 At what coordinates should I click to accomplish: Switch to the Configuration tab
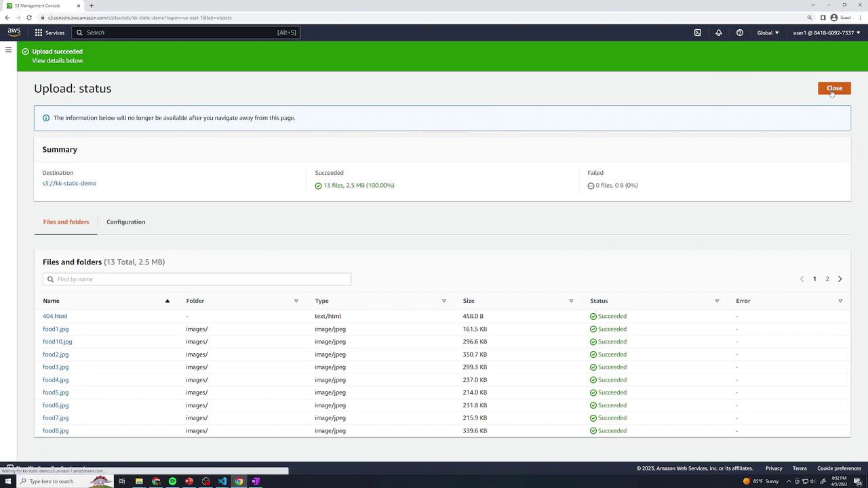pos(125,222)
